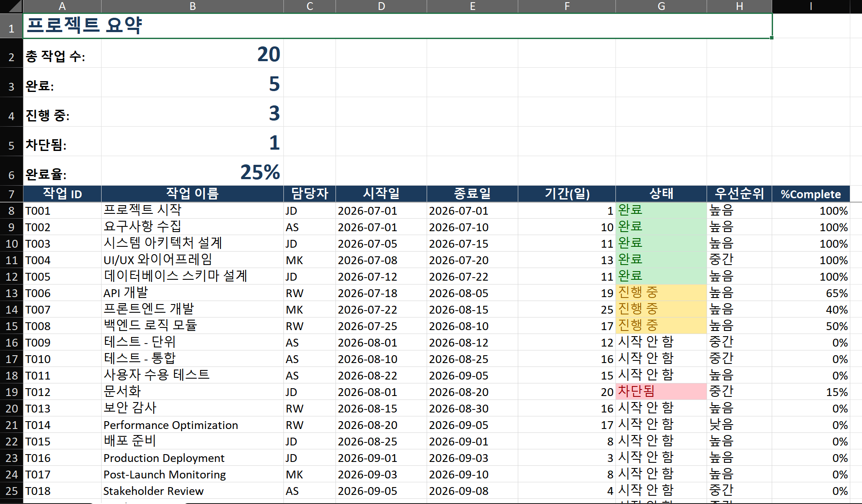The image size is (862, 504).
Task: Click the 차단됨 status cell for T012
Action: coord(661,392)
